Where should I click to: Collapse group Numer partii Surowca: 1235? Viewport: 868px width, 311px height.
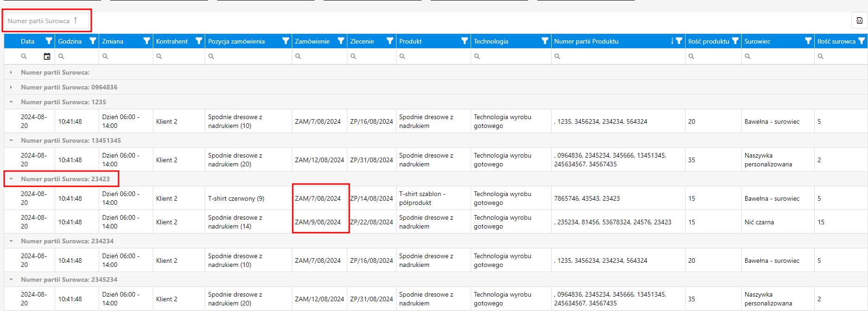(x=11, y=102)
